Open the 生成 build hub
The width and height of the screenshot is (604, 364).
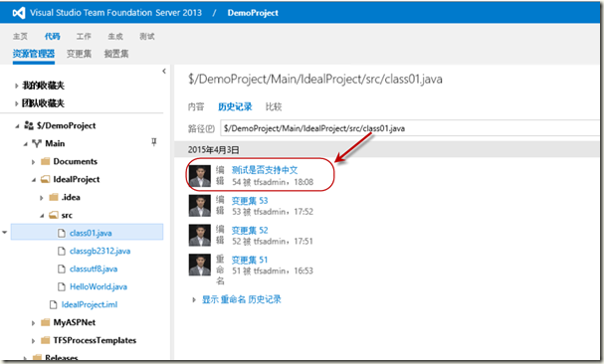pos(115,36)
